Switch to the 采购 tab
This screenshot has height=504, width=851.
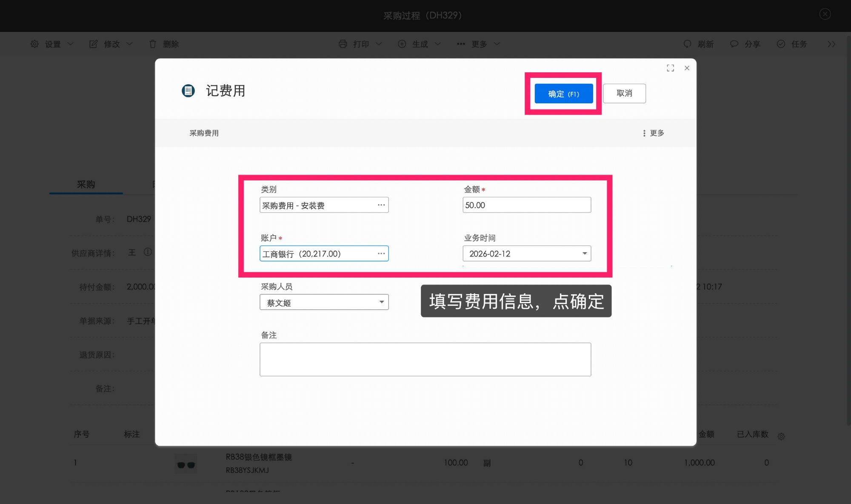coord(86,184)
